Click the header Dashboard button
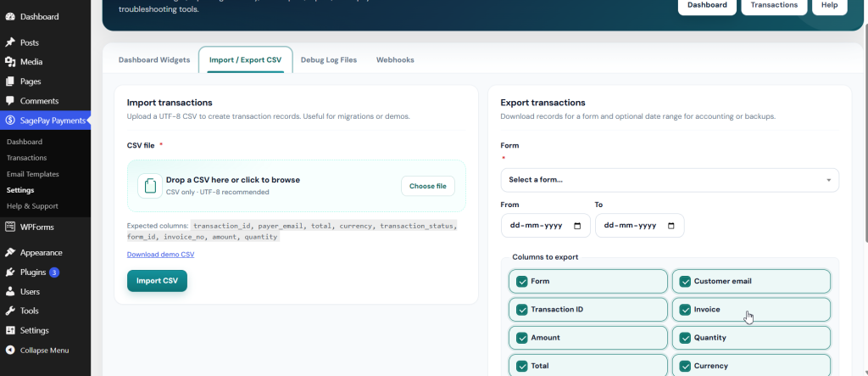868x376 pixels. (x=707, y=5)
